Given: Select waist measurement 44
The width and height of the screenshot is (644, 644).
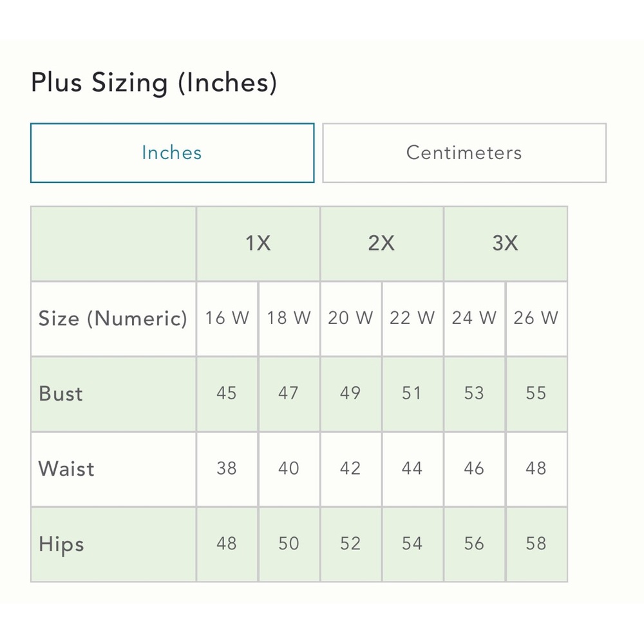Looking at the screenshot, I should pos(413,469).
